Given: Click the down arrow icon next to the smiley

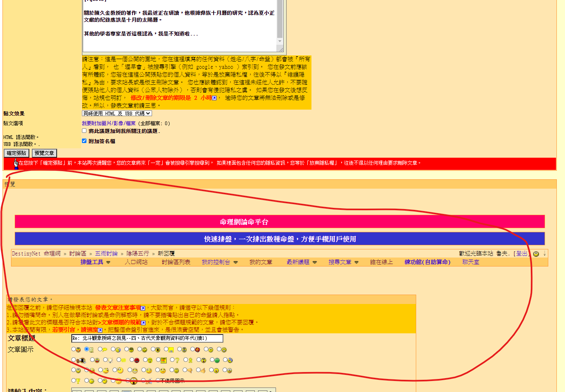Looking at the screenshot, I should coord(545,254).
